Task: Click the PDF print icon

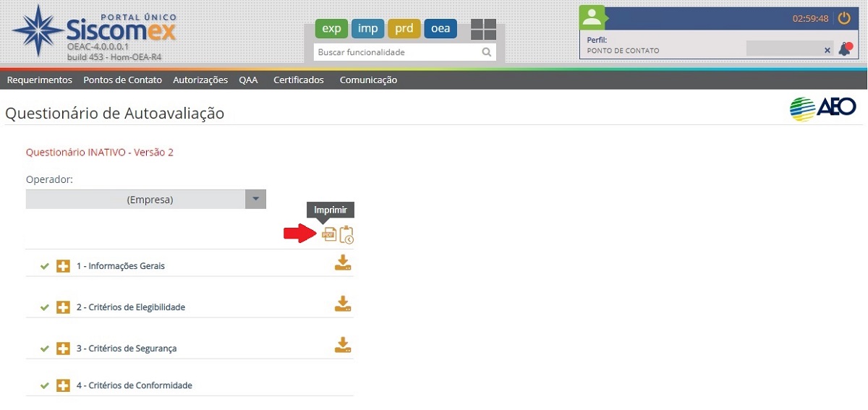Action: click(329, 234)
